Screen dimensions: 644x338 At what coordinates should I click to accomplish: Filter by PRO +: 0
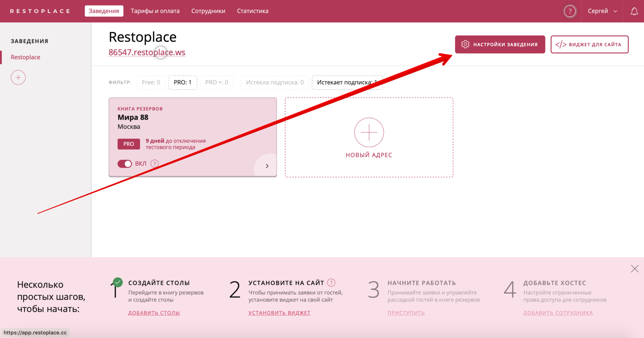click(217, 82)
